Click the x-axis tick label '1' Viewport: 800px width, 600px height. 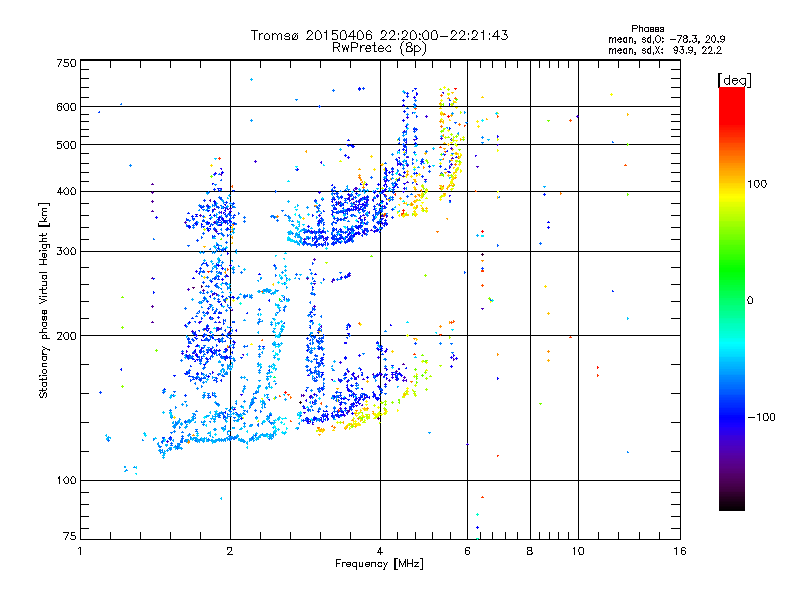pos(80,551)
